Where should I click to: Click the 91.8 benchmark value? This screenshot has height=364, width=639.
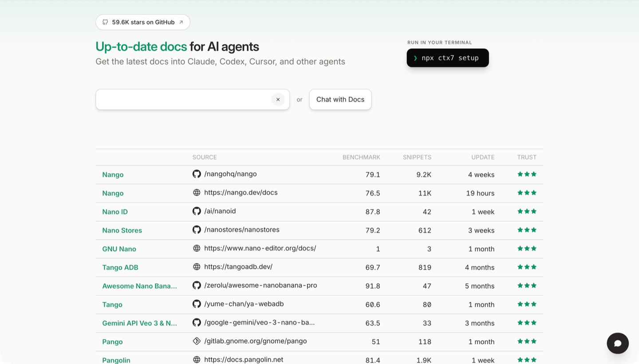[x=373, y=286]
